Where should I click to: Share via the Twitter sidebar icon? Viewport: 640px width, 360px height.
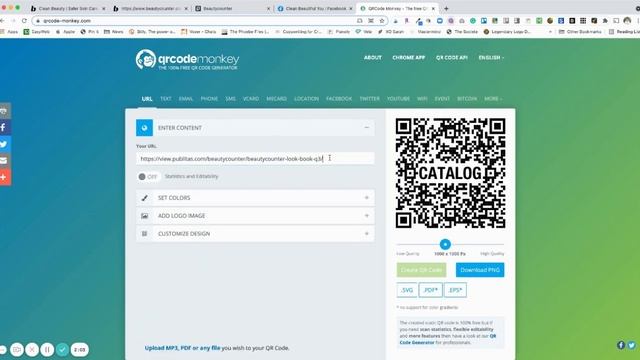[x=5, y=144]
